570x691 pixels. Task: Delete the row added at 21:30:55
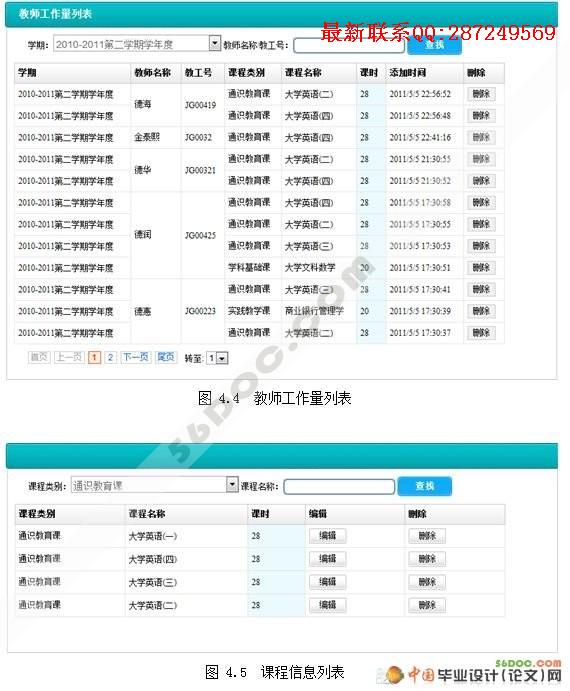pyautogui.click(x=481, y=159)
